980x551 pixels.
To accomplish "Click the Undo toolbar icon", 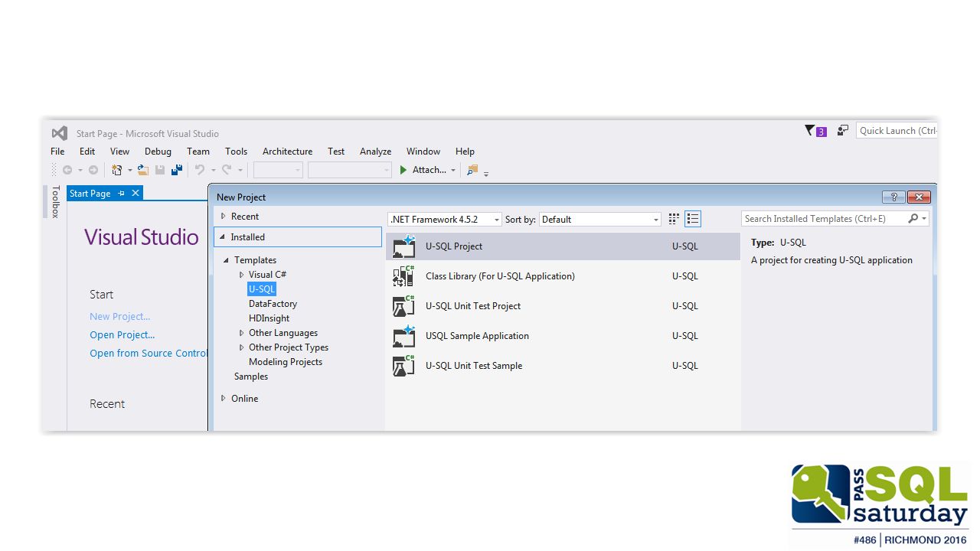I will pyautogui.click(x=200, y=170).
